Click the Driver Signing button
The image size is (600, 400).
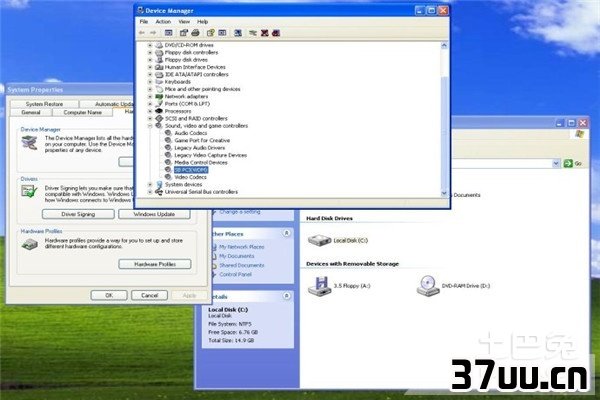pyautogui.click(x=78, y=214)
